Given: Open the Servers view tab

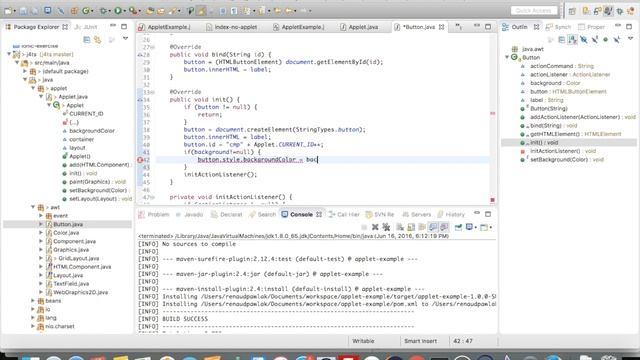Looking at the screenshot, I should click(x=416, y=214).
